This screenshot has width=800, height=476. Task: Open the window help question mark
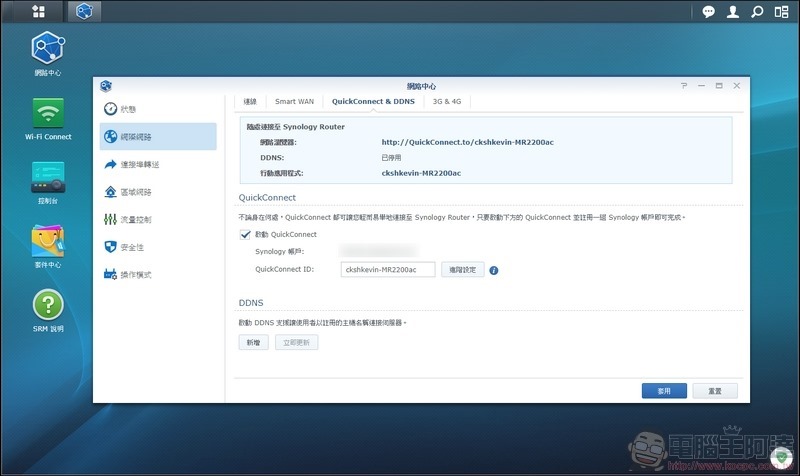pyautogui.click(x=684, y=86)
